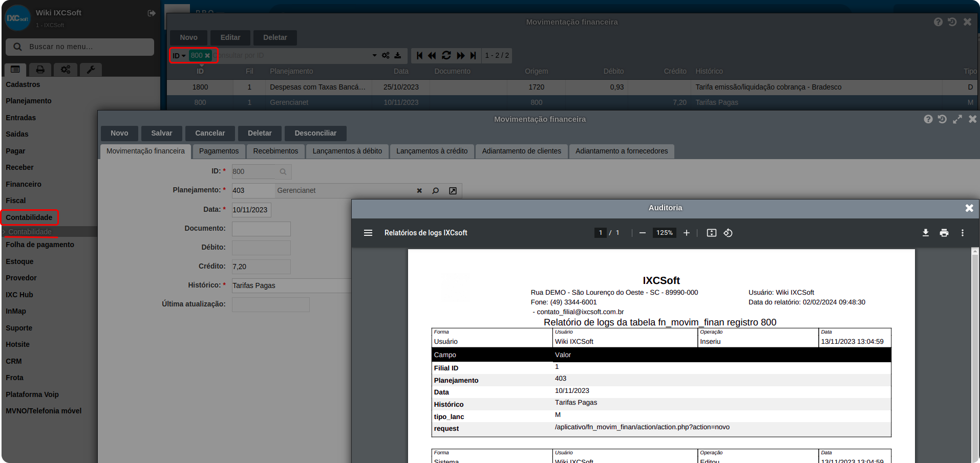980x463 pixels.
Task: Zoom out the audit PDF
Action: [643, 233]
